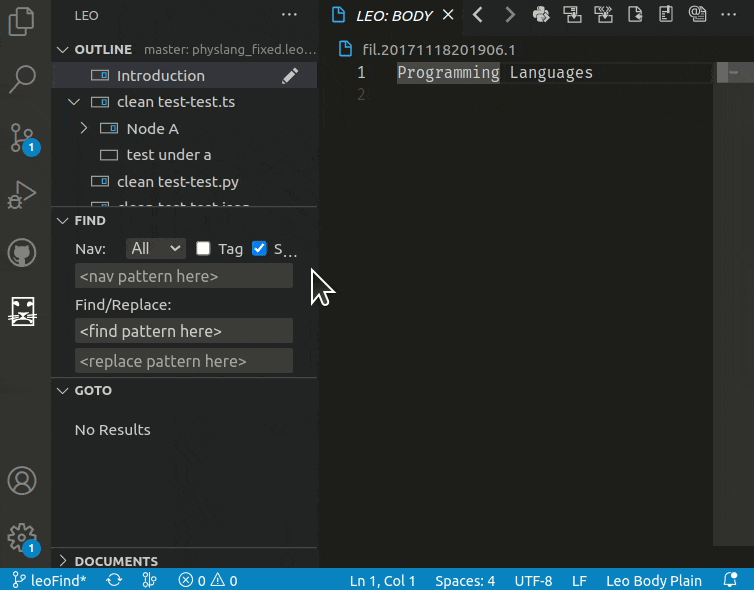This screenshot has width=754, height=590.
Task: Open the Explorer view in activity bar
Action: [x=22, y=22]
